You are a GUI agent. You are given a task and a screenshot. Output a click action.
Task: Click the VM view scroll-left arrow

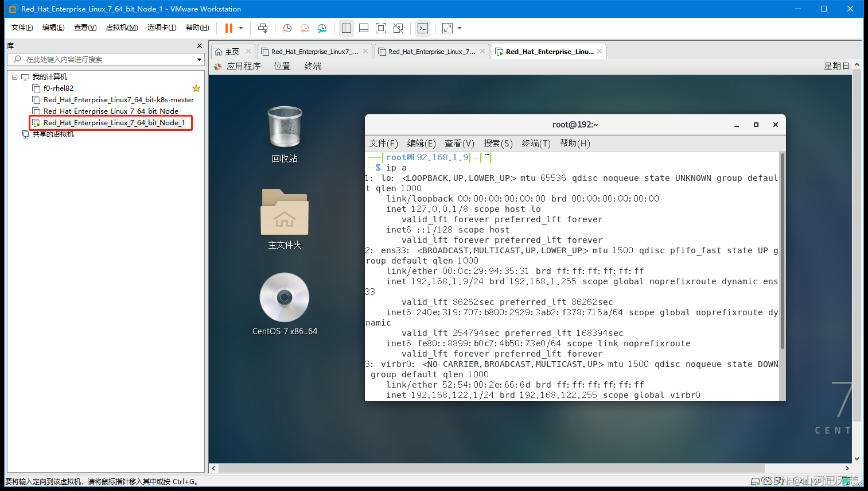[213, 468]
